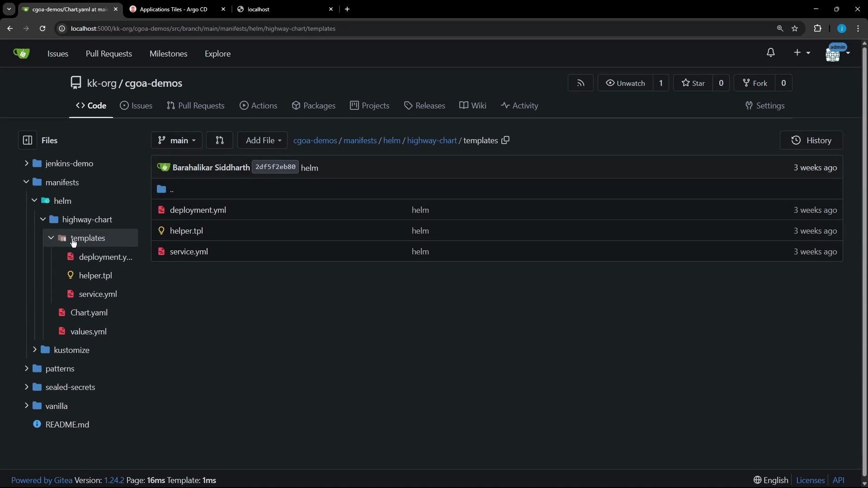Open README.md in the file tree
This screenshot has width=868, height=488.
click(x=67, y=424)
